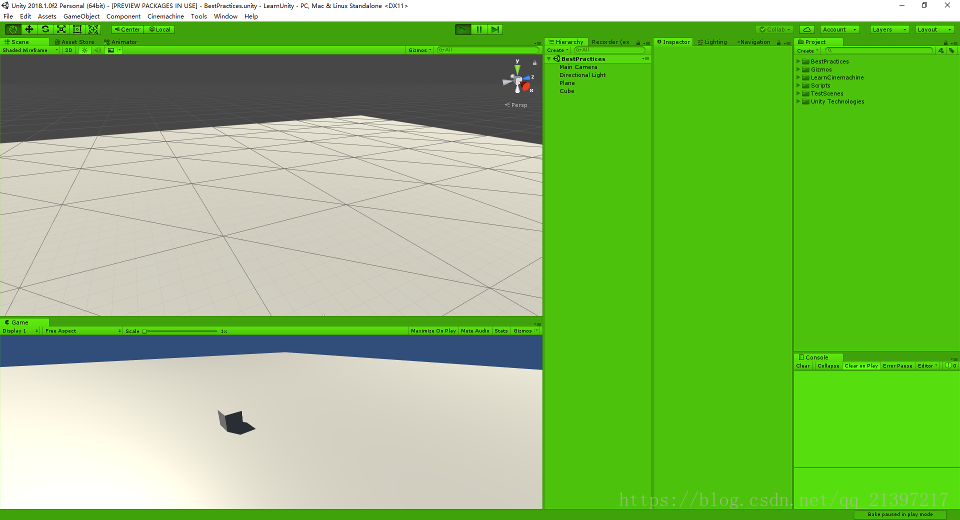Switch to the Lighting tab
This screenshot has height=520, width=960.
[712, 42]
